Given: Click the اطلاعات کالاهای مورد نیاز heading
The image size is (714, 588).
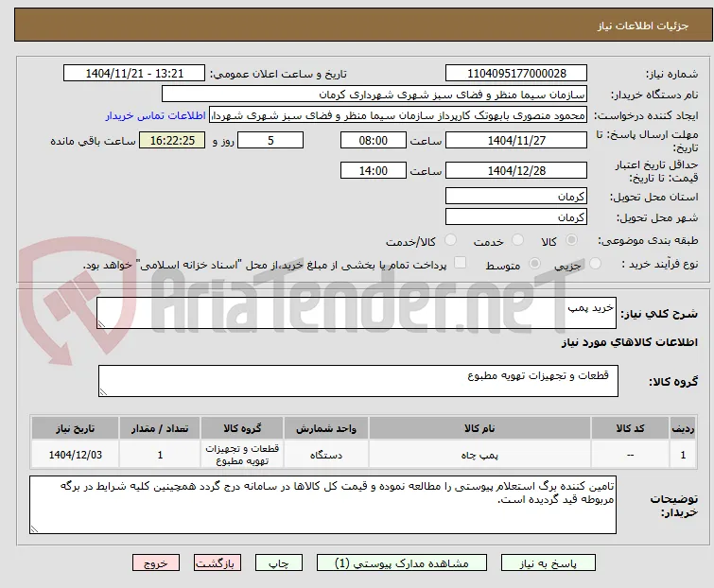Looking at the screenshot, I should coord(629,342).
